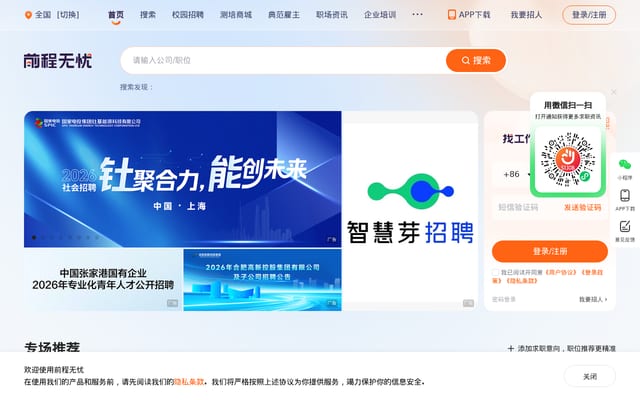Close the WeChat QR code popup
640x400 pixels.
613,92
